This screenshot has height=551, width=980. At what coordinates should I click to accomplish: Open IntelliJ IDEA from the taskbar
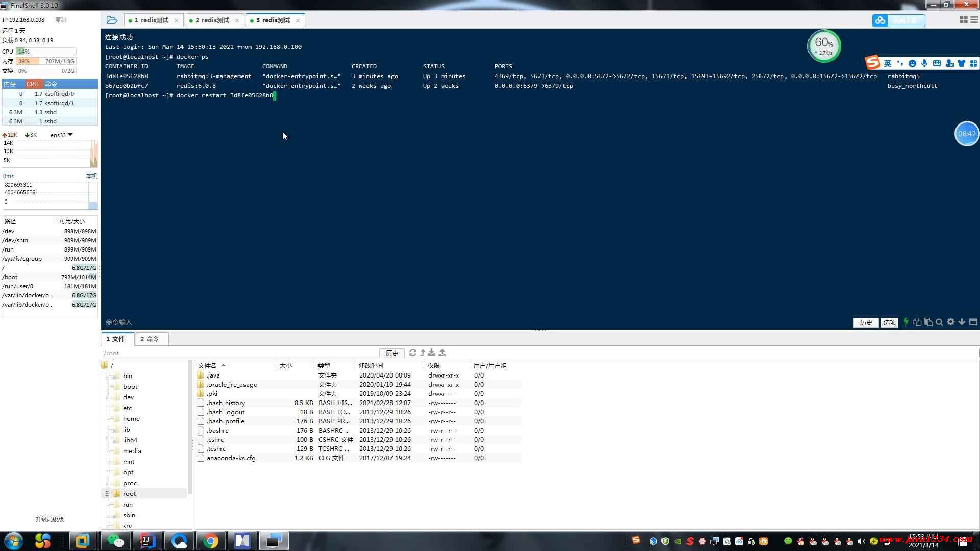[148, 541]
